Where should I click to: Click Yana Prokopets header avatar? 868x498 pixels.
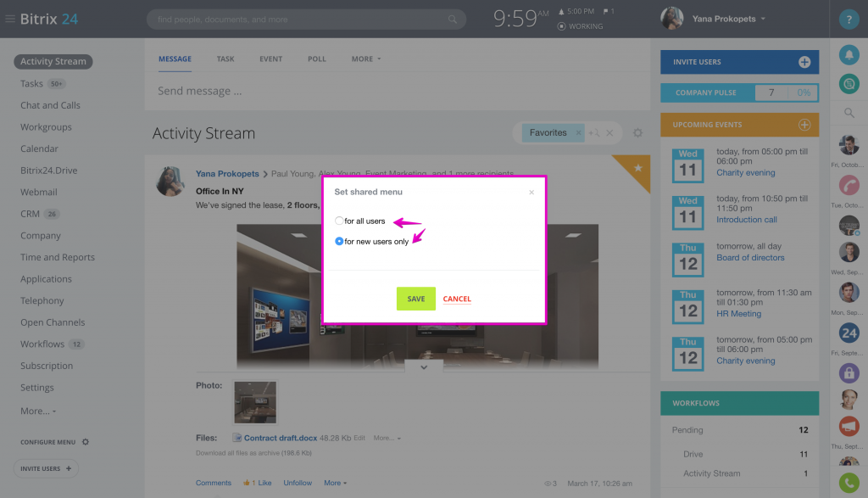(x=671, y=19)
